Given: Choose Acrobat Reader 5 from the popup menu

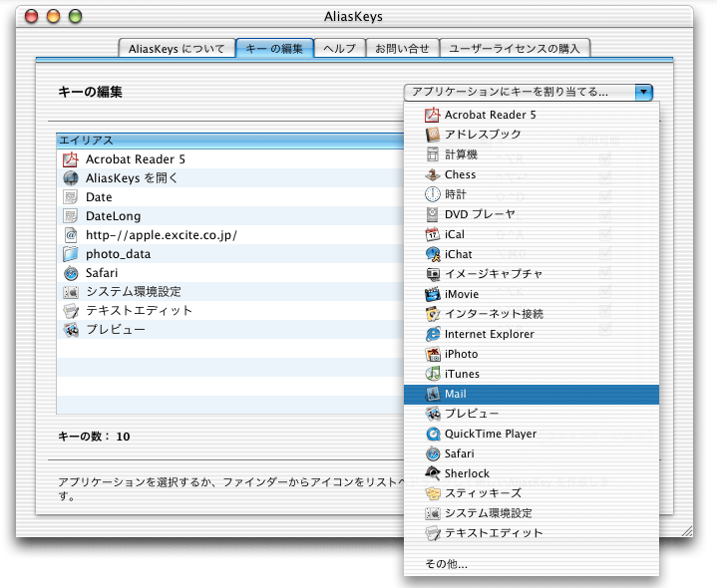Looking at the screenshot, I should (x=532, y=115).
